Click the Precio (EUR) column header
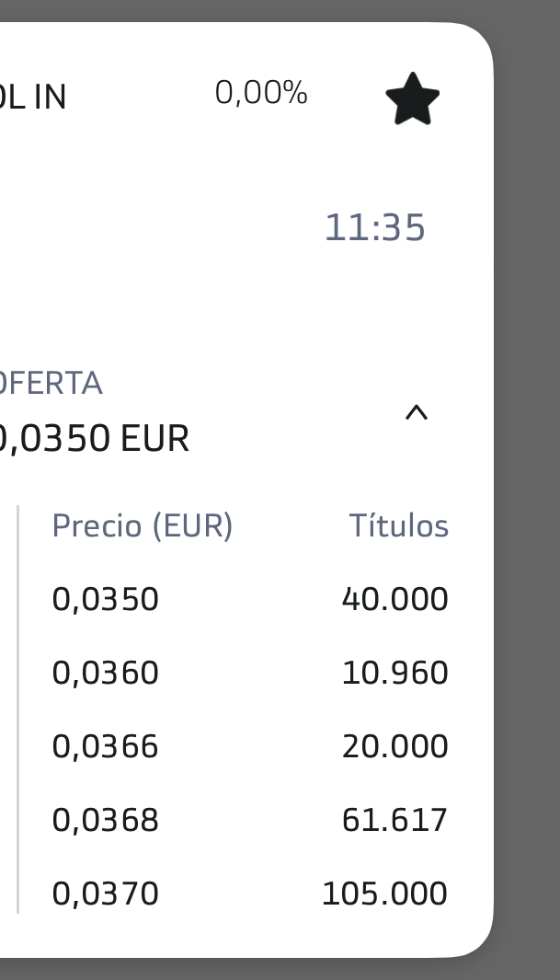The image size is (560, 980). pyautogui.click(x=143, y=526)
